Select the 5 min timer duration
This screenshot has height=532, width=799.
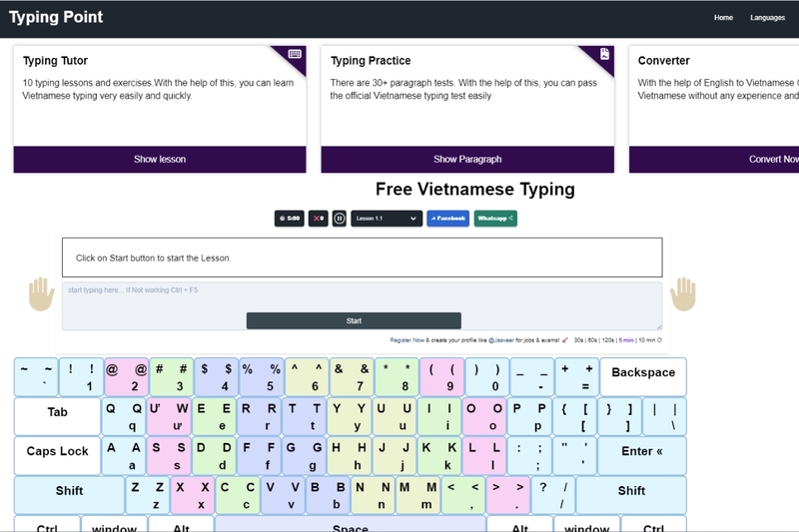click(626, 340)
